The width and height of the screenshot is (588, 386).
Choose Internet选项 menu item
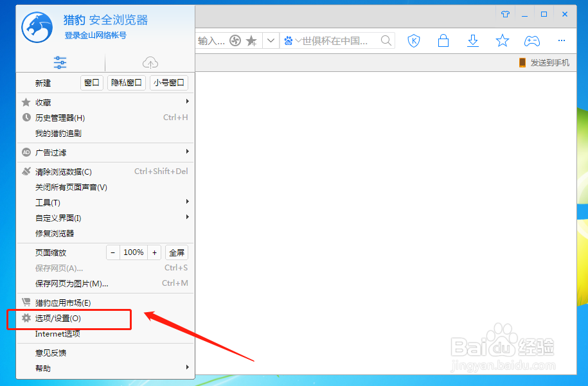105,333
